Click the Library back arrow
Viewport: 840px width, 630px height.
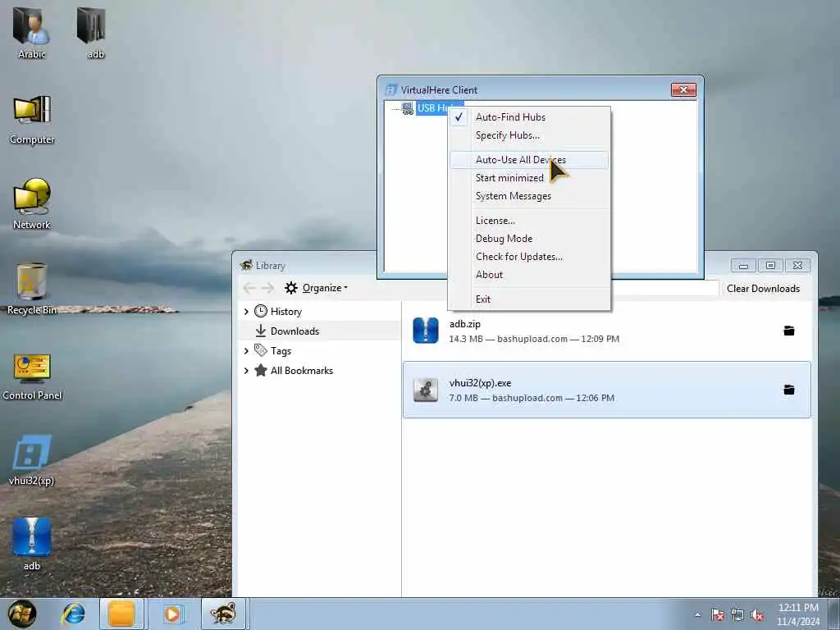point(249,288)
